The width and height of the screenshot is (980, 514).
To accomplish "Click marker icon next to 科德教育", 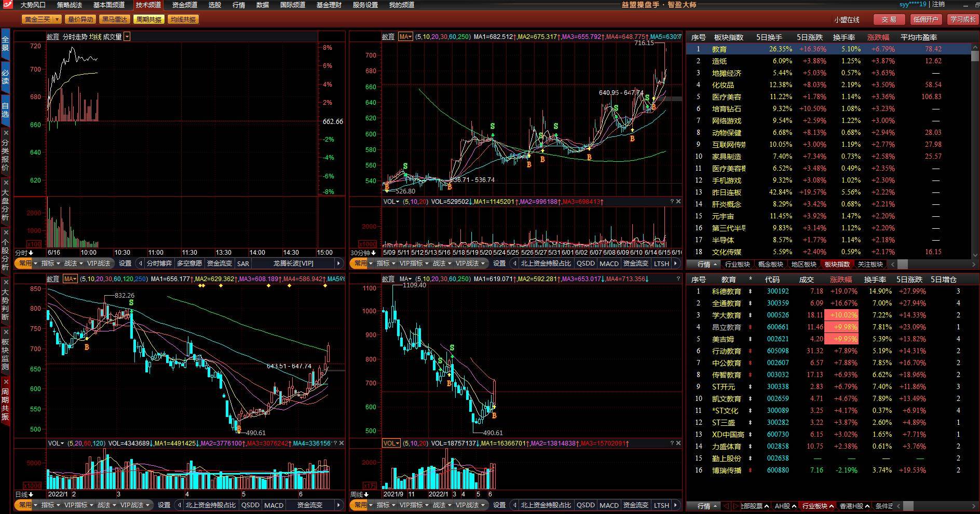I will 750,291.
